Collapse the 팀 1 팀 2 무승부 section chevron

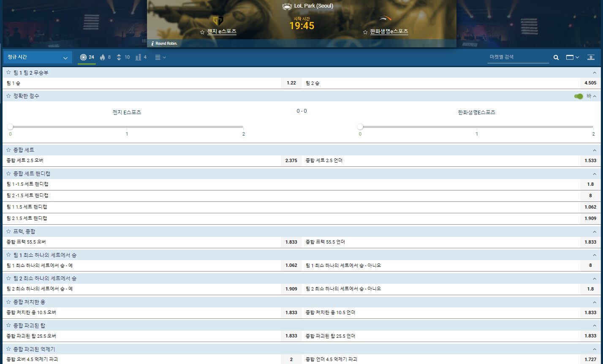coord(595,73)
